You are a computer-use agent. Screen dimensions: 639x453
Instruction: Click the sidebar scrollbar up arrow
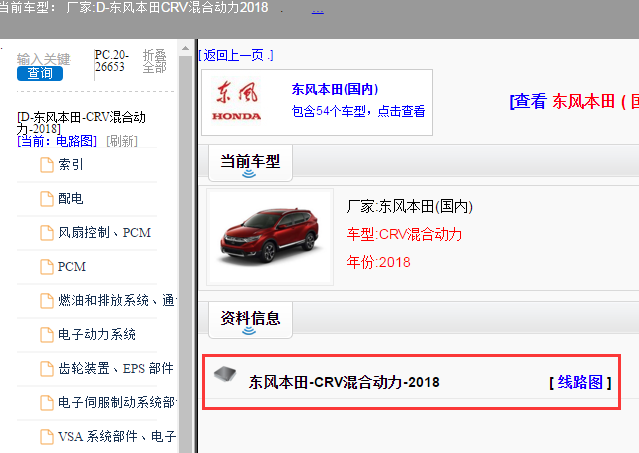click(185, 48)
